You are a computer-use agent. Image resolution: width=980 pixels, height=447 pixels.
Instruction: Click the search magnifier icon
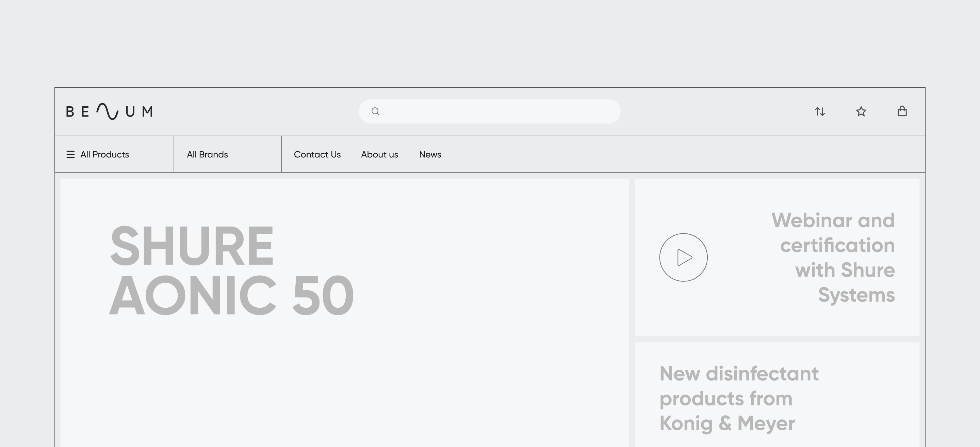[375, 111]
